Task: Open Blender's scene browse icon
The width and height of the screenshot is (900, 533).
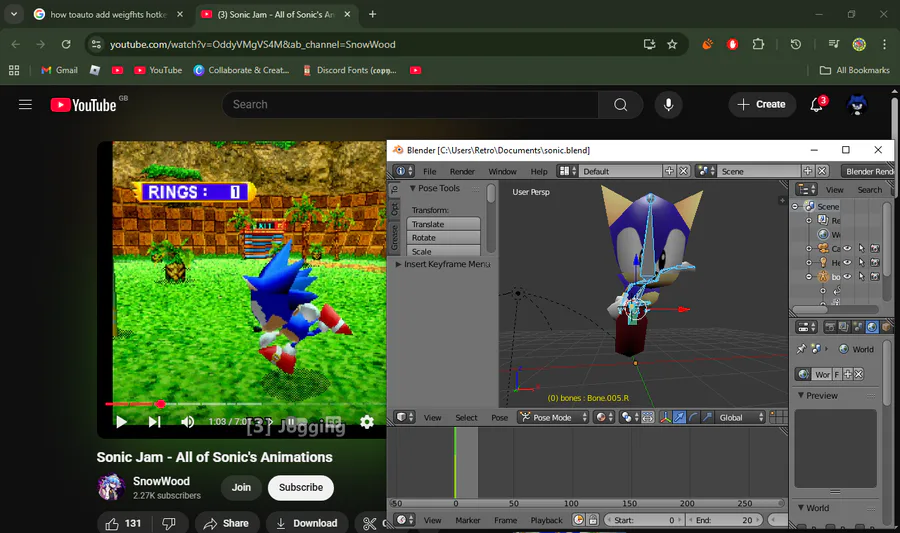Action: [705, 171]
